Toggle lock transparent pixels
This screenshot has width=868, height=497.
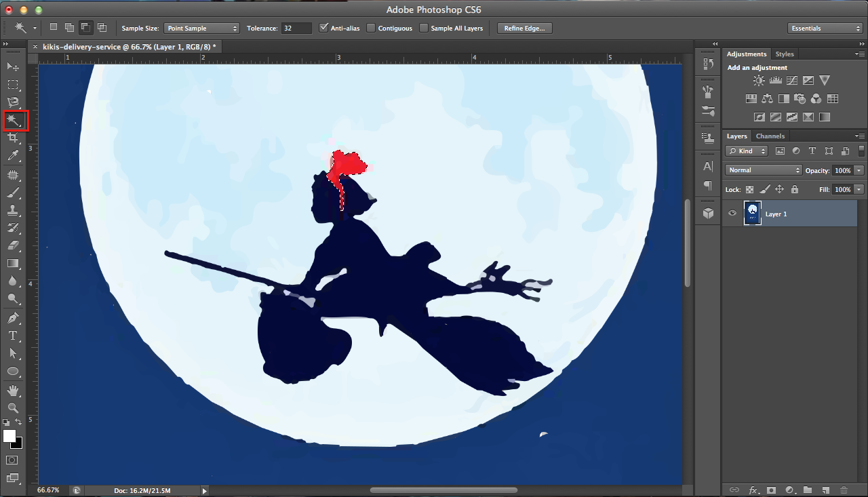pos(749,190)
